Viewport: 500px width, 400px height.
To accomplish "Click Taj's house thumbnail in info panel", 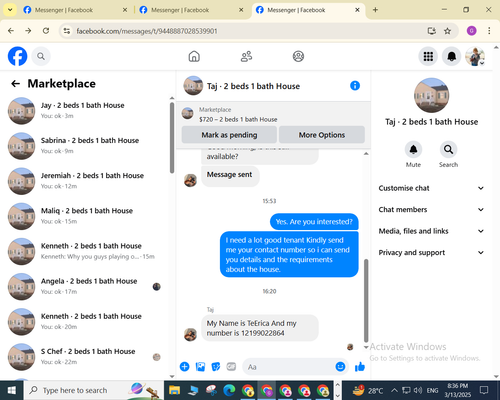I will 431,95.
